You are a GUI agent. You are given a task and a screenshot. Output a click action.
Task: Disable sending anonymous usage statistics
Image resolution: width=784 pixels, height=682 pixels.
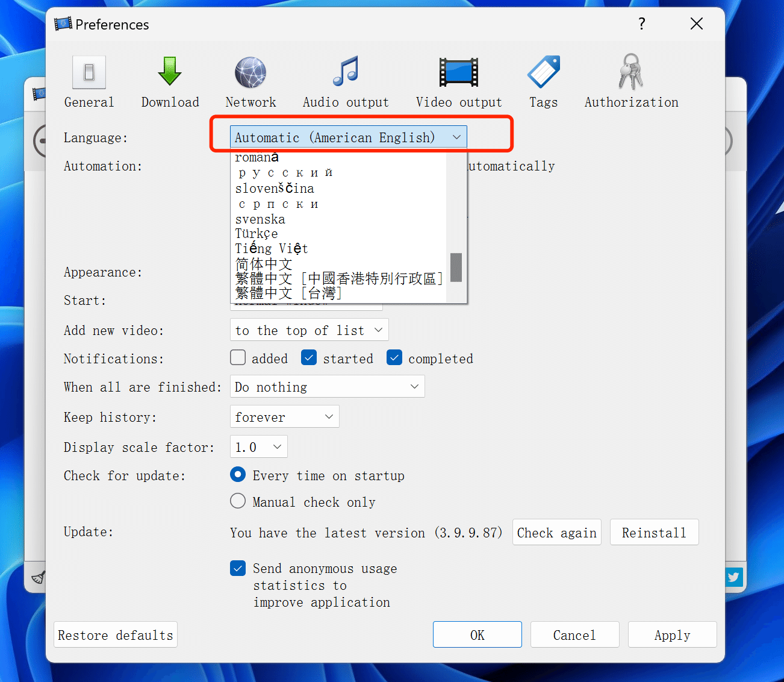click(x=238, y=568)
